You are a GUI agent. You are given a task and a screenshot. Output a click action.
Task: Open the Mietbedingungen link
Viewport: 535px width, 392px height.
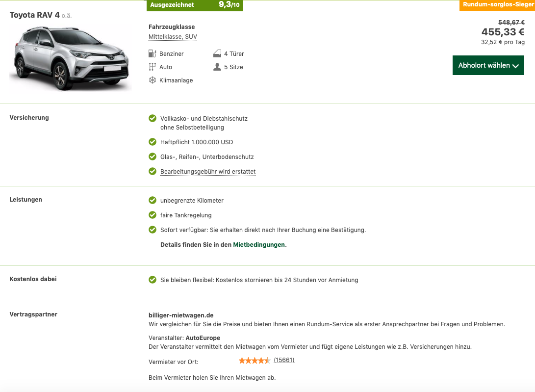tap(258, 244)
